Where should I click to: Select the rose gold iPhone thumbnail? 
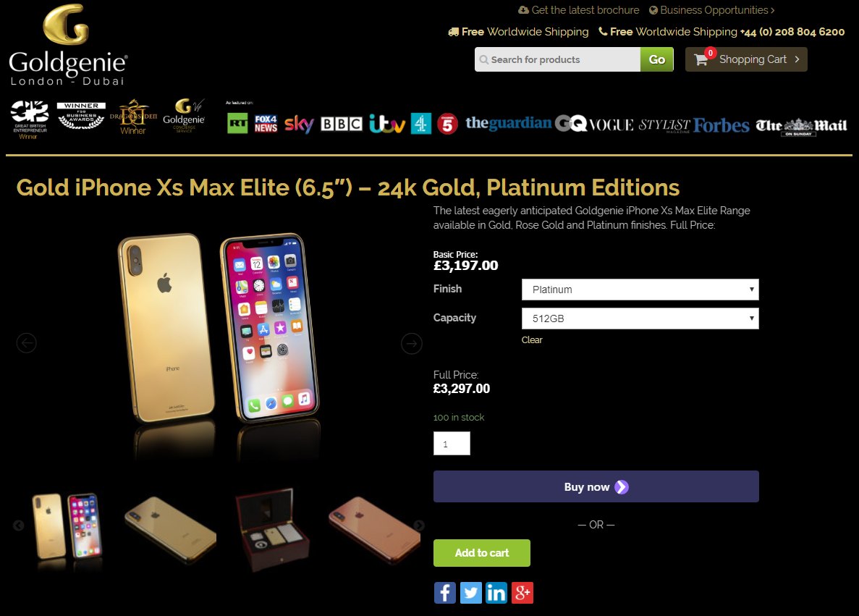click(x=373, y=529)
